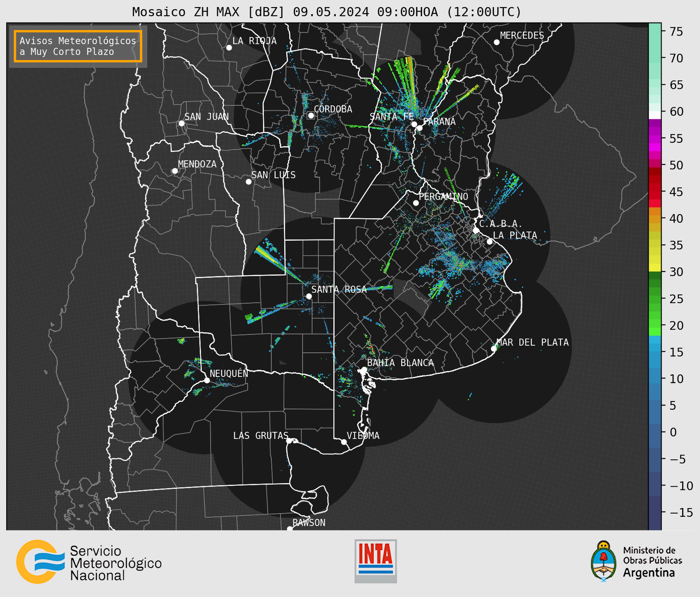This screenshot has width=700, height=597.
Task: Click the San Juan city marker
Action: coord(182,123)
